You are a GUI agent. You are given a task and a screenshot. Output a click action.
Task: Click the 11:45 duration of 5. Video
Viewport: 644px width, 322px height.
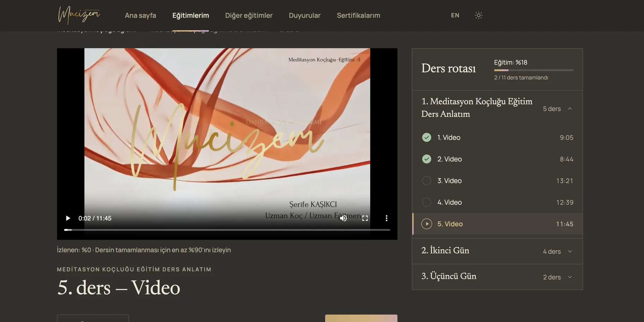[x=565, y=224]
